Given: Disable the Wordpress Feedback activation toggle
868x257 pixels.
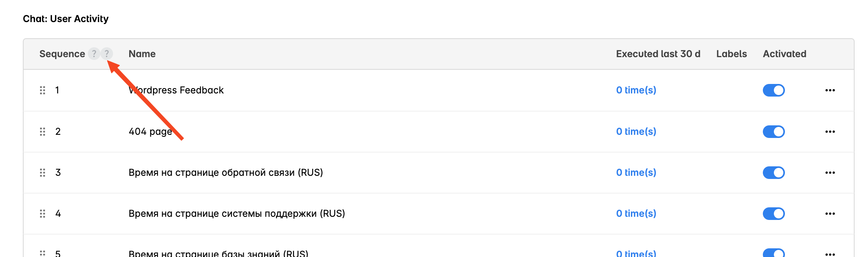Looking at the screenshot, I should coord(774,90).
